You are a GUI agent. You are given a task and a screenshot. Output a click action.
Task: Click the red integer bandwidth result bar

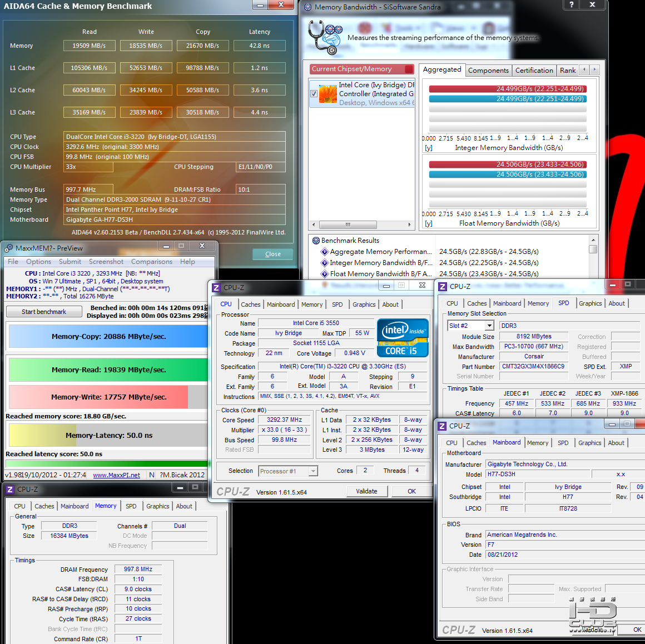pyautogui.click(x=508, y=89)
